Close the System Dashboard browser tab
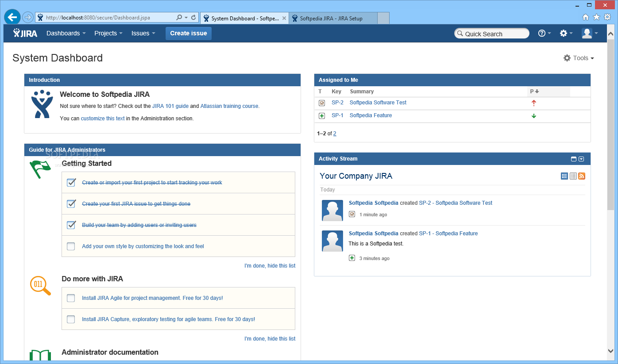The image size is (618, 364). click(283, 19)
